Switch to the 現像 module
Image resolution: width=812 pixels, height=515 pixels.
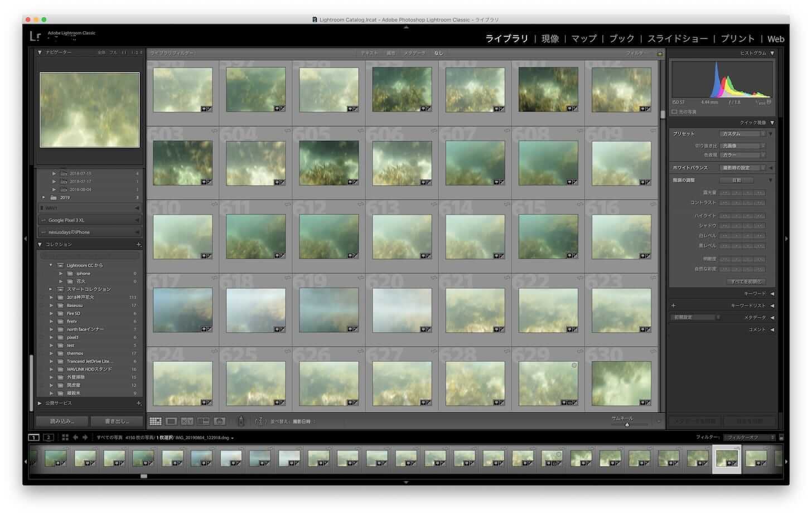coord(550,38)
